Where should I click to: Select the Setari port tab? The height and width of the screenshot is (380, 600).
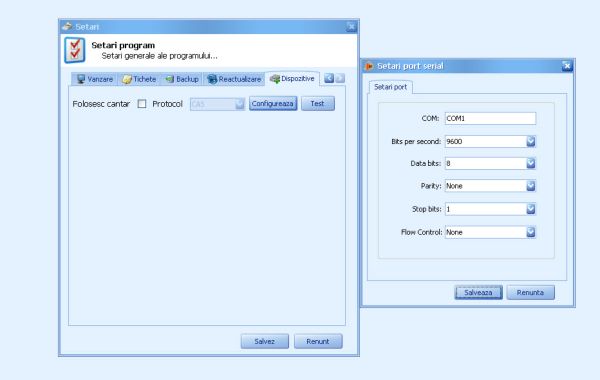pyautogui.click(x=390, y=87)
